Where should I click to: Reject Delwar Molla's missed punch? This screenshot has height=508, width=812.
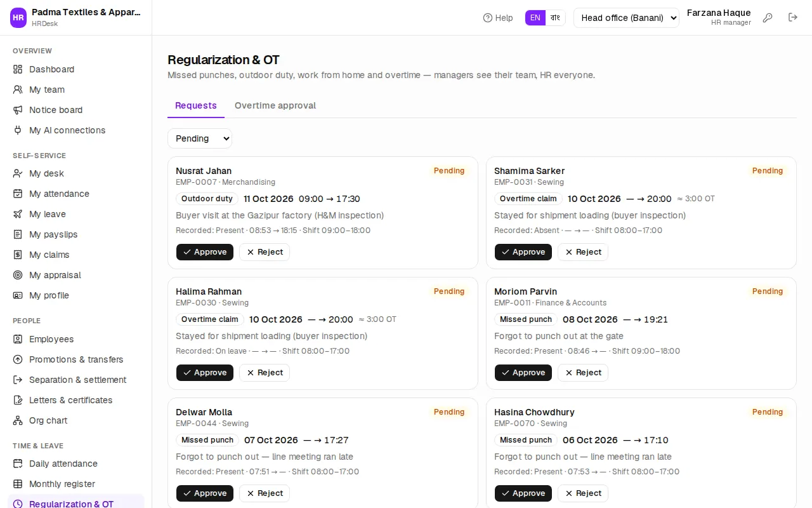pyautogui.click(x=265, y=493)
